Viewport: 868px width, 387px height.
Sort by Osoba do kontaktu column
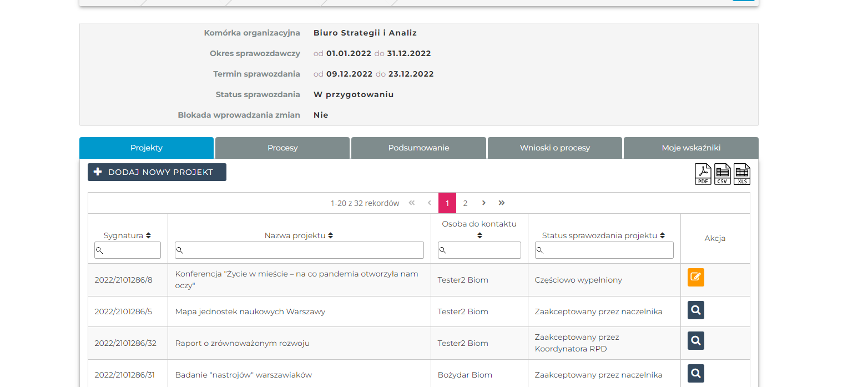tap(480, 235)
